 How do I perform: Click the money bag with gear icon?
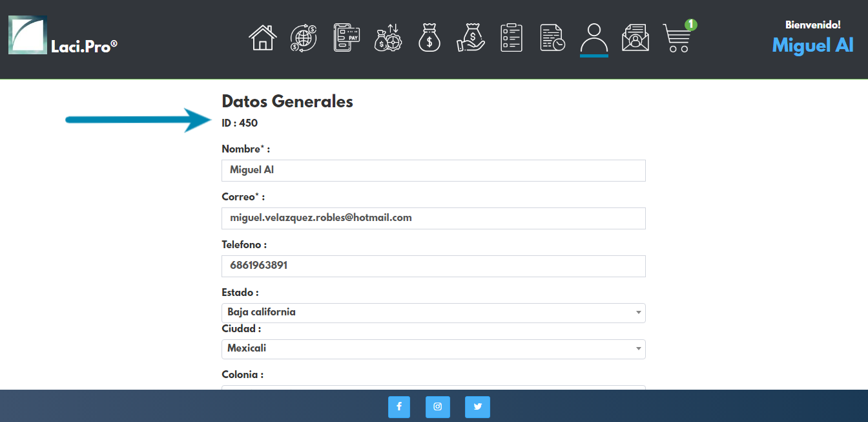point(388,38)
